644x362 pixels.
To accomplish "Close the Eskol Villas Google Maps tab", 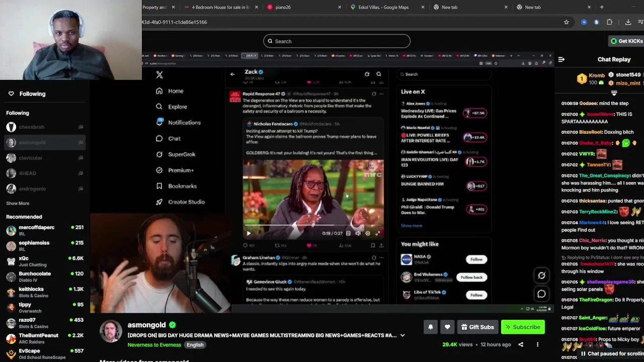I will (x=423, y=7).
